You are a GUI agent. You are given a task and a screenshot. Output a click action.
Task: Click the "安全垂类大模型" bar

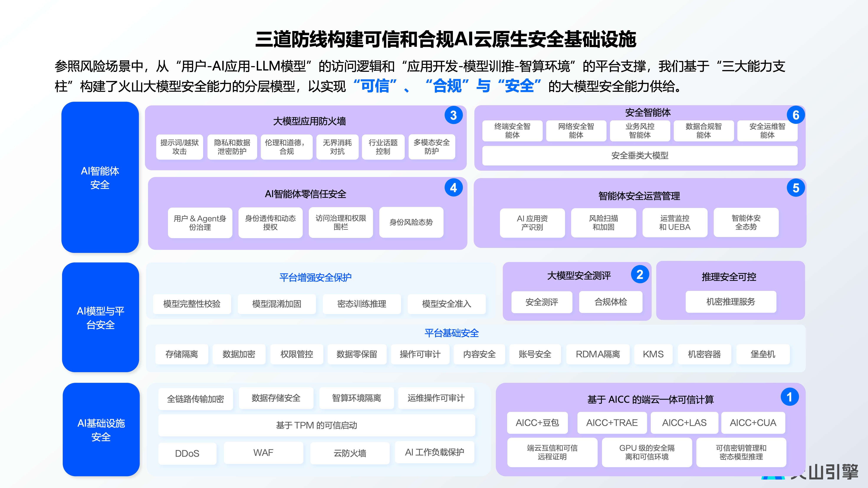(x=640, y=156)
